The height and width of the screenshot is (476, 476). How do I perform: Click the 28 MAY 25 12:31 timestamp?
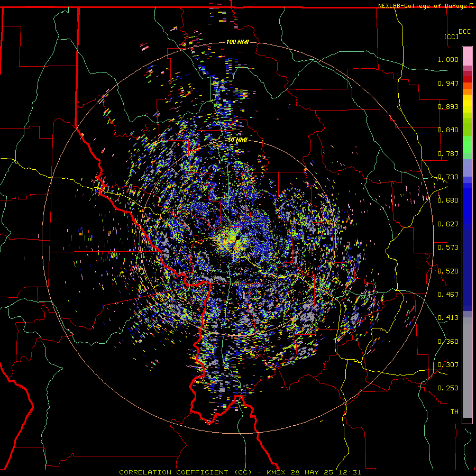point(326,472)
